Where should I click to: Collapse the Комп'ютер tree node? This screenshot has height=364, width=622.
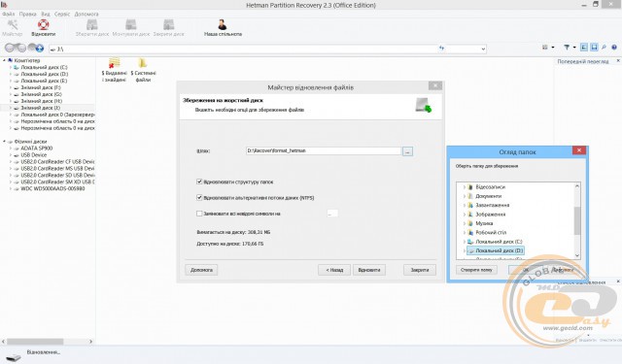click(4, 60)
